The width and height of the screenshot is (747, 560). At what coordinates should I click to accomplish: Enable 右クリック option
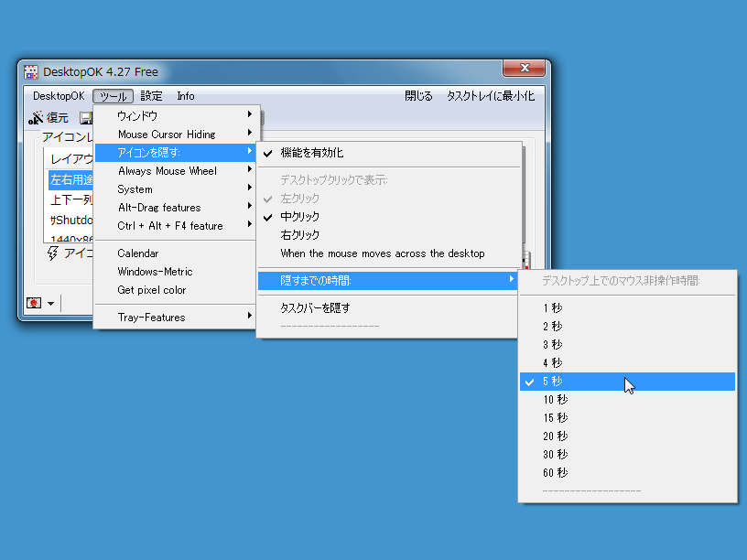click(x=389, y=235)
